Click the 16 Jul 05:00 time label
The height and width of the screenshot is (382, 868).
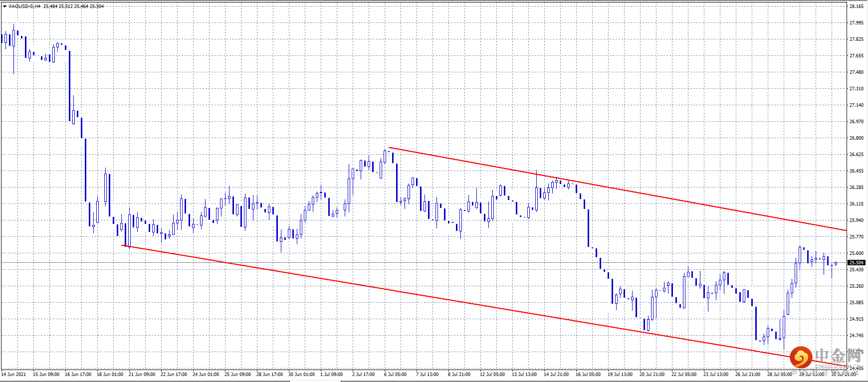[588, 375]
